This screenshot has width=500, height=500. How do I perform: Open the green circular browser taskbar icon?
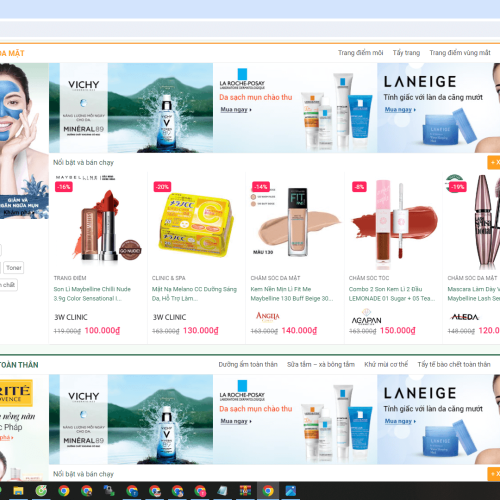pos(41,491)
